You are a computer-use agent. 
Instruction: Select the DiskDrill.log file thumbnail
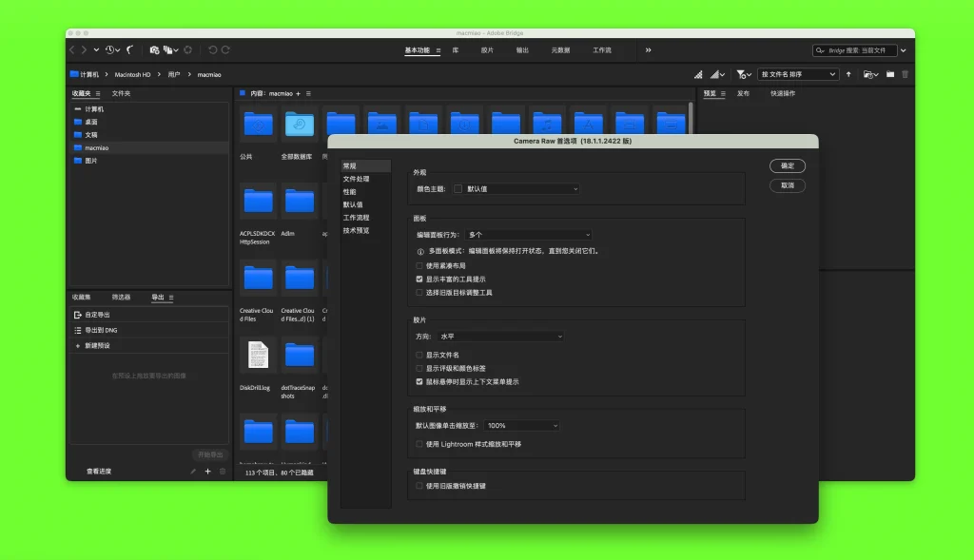[x=258, y=356]
